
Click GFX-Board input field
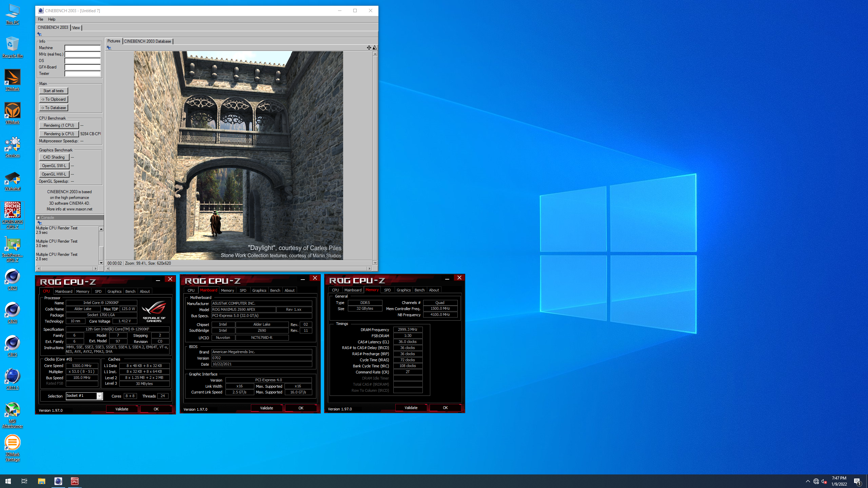pos(82,67)
